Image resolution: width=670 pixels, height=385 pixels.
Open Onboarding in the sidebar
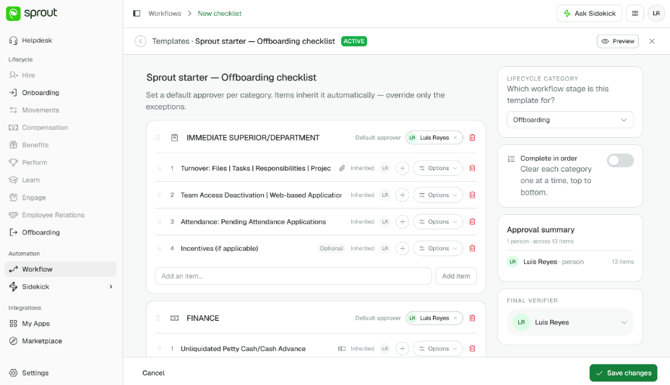(x=41, y=93)
